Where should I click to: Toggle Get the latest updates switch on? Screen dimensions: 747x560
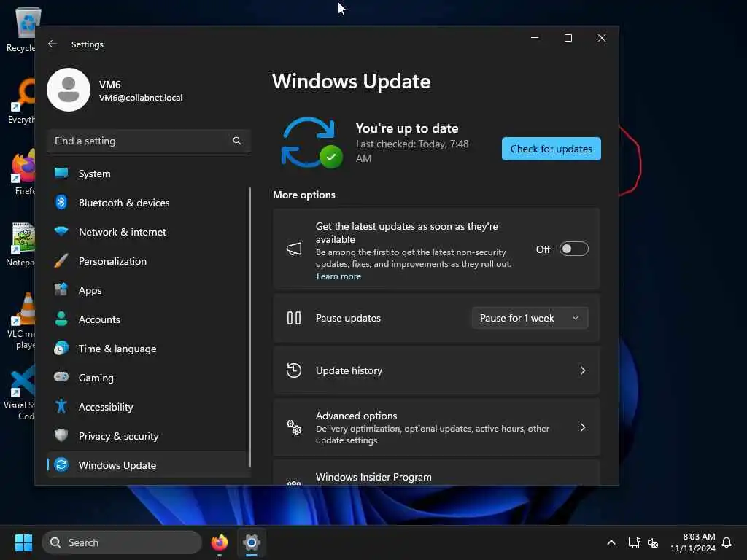[x=573, y=249]
